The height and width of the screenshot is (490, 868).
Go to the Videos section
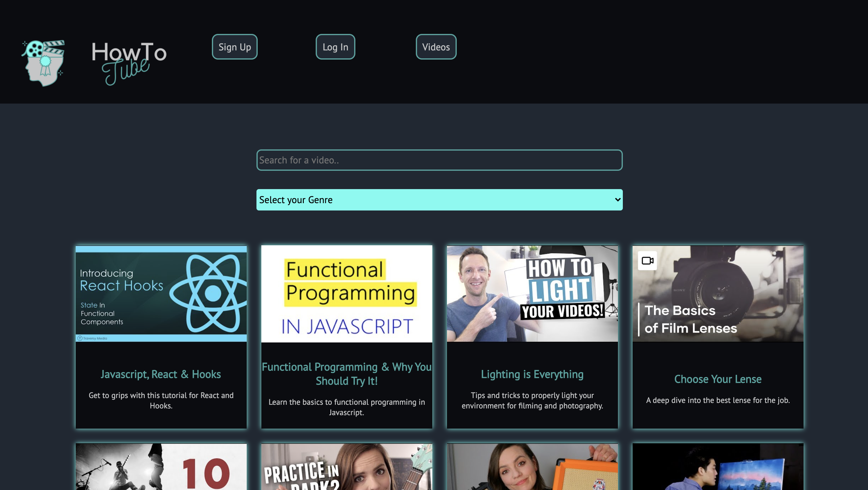[436, 47]
